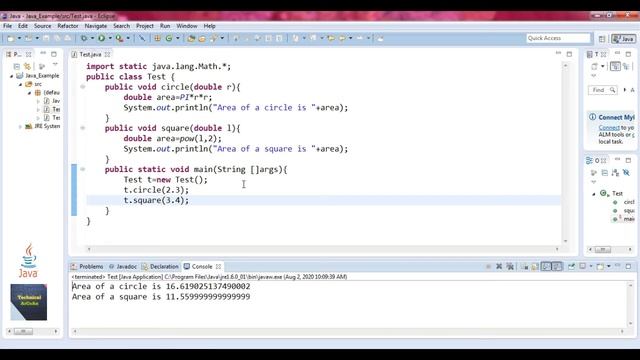Viewport: 640px width, 360px height.
Task: Collapse the Test class node in Outline
Action: tap(594, 194)
